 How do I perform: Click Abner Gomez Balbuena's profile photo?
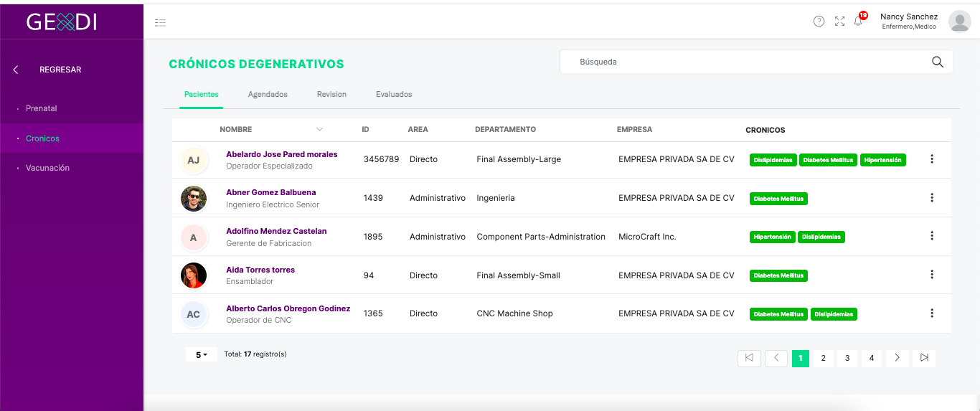point(194,199)
